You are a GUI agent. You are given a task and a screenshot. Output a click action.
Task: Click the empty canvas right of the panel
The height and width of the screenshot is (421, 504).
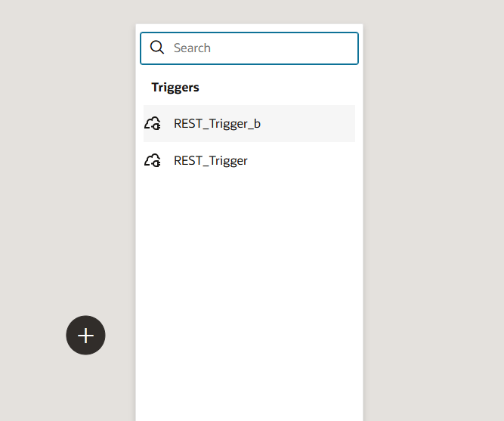pos(434,212)
